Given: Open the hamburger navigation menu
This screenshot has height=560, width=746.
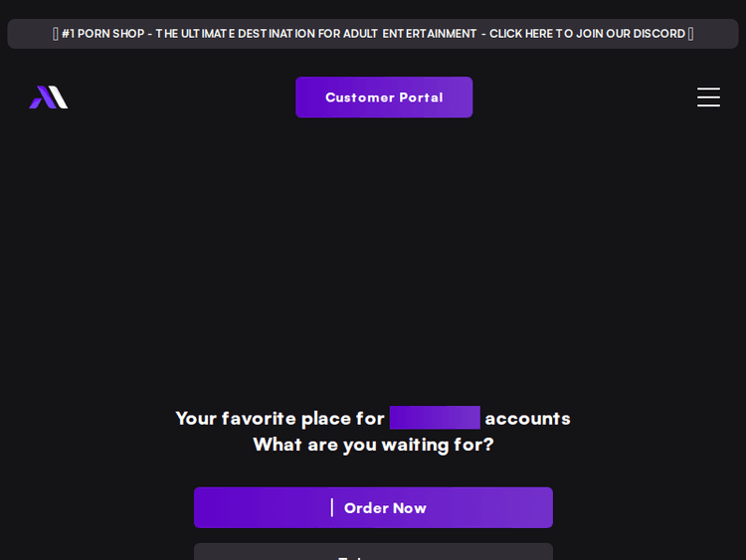Looking at the screenshot, I should (x=708, y=97).
